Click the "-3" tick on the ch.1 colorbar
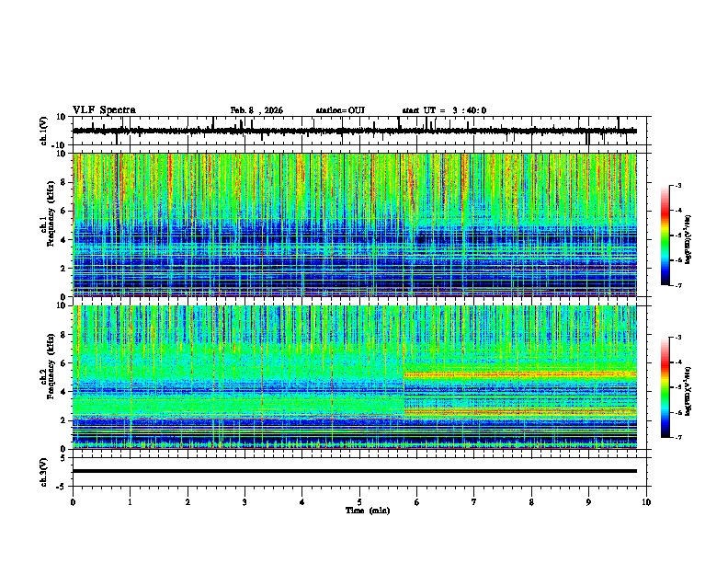Screen dimensions: 728x563 (678, 186)
